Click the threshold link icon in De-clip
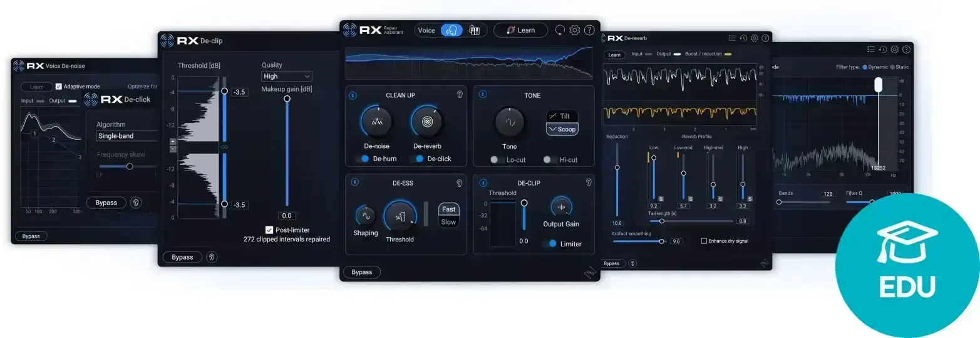 (x=224, y=147)
